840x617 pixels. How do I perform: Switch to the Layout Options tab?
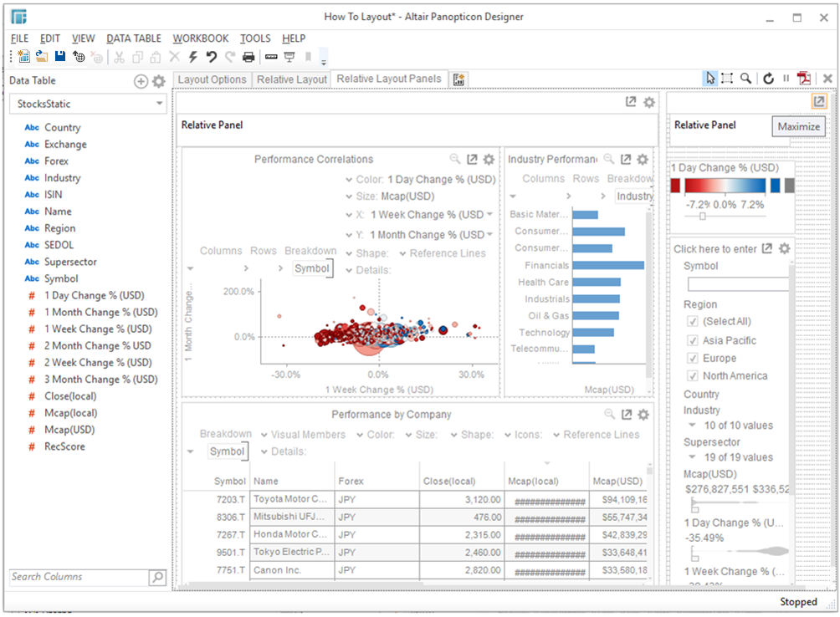tap(213, 79)
